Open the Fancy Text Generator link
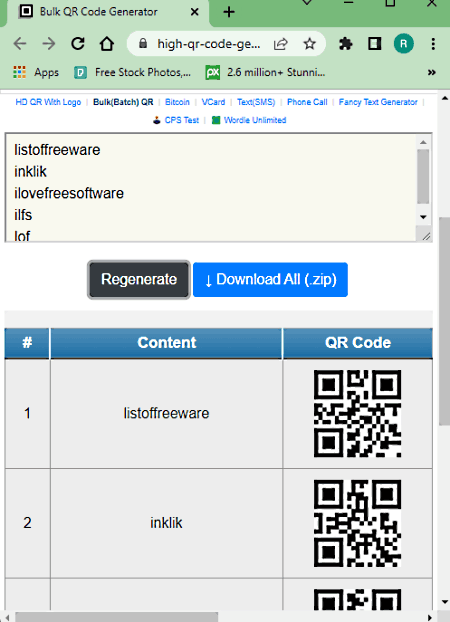450x622 pixels. [x=378, y=102]
